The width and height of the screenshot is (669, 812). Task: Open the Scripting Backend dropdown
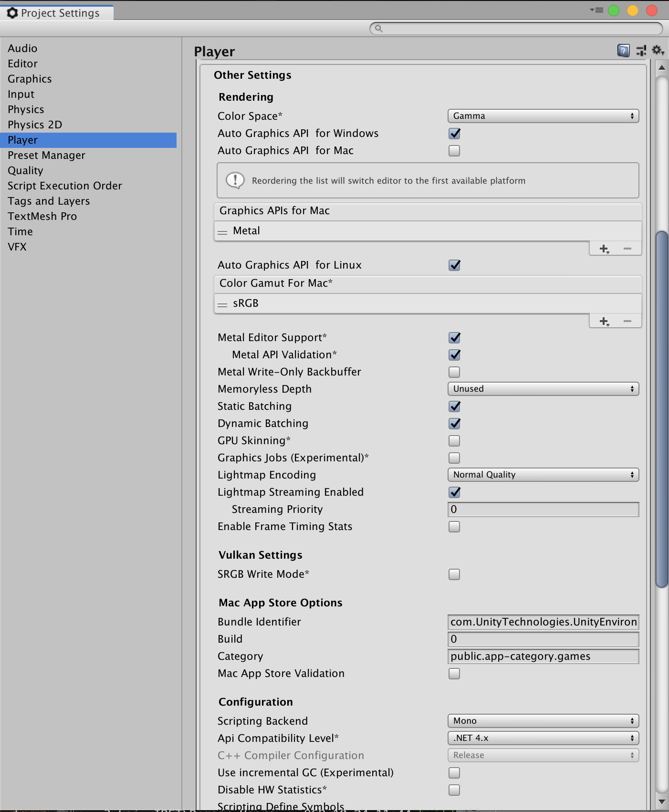click(543, 721)
